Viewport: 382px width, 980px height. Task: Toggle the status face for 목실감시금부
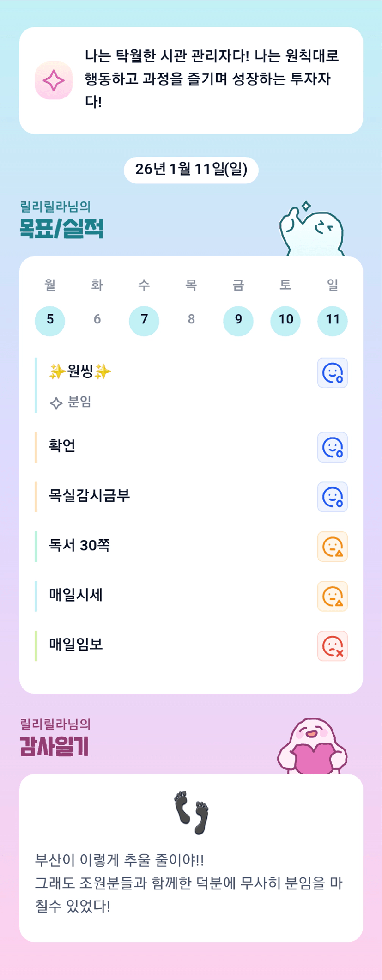[x=332, y=497]
